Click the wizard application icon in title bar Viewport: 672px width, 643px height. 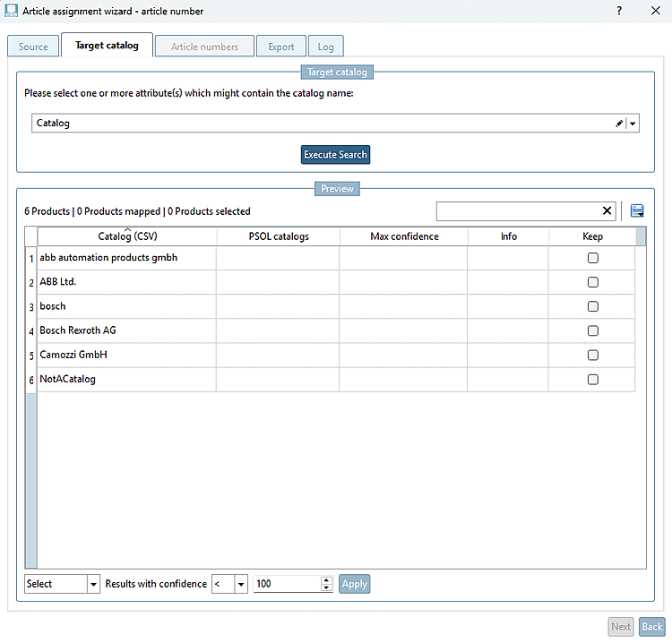click(11, 11)
